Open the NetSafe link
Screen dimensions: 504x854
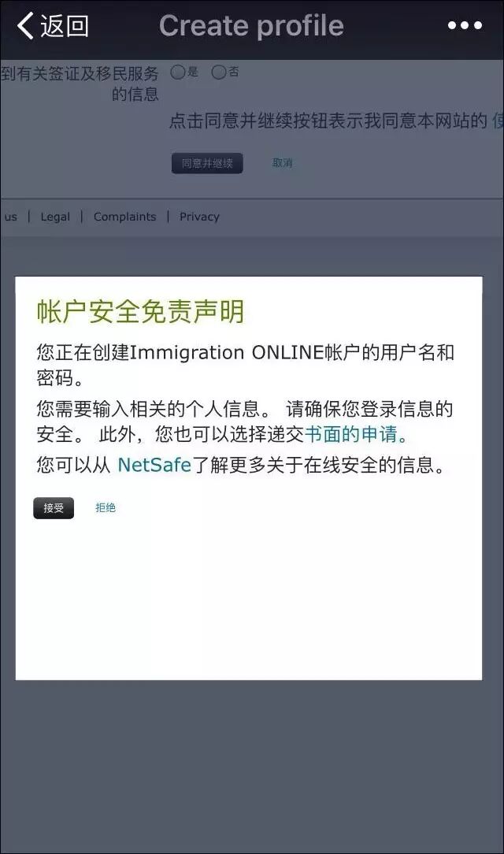coord(154,465)
